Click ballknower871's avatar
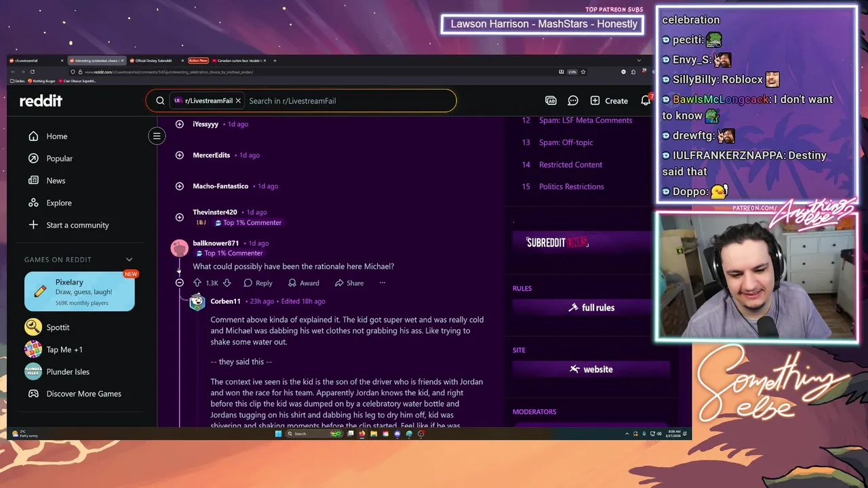 click(180, 248)
